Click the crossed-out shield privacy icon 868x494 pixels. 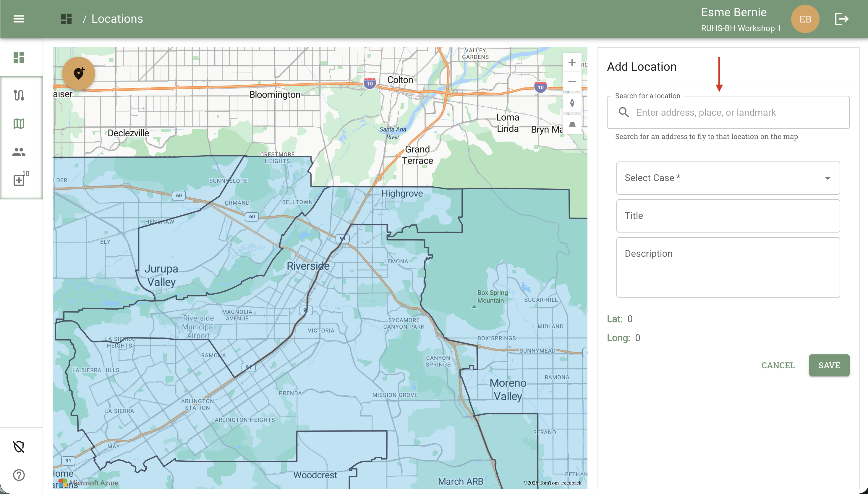coord(19,447)
